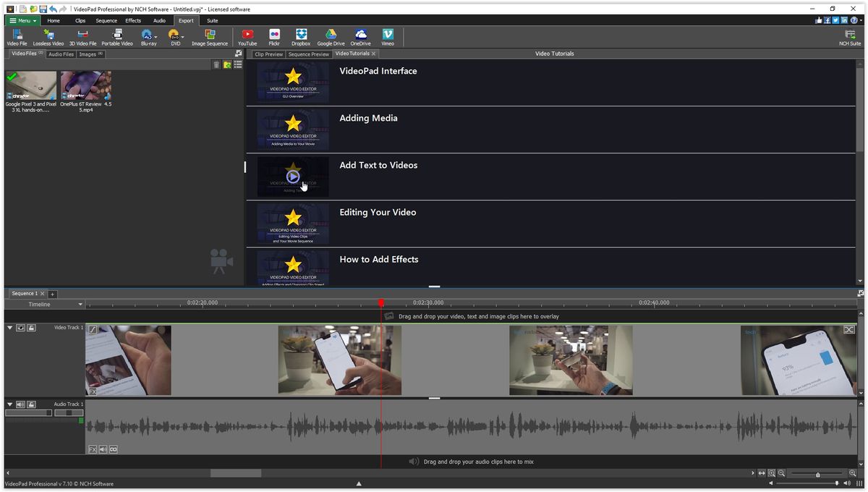Viewport: 868px width, 492px height.
Task: Play the Add Text to Videos tutorial
Action: tap(292, 176)
